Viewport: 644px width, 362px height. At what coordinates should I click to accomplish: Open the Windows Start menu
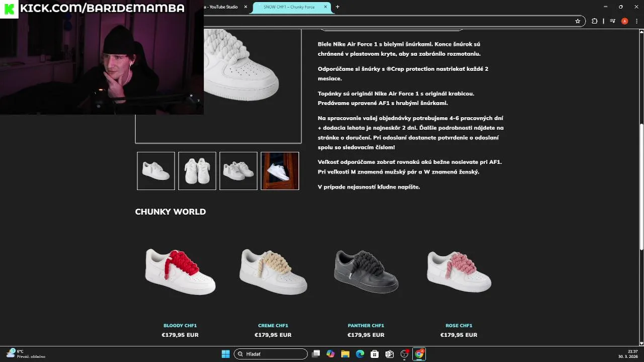click(225, 354)
